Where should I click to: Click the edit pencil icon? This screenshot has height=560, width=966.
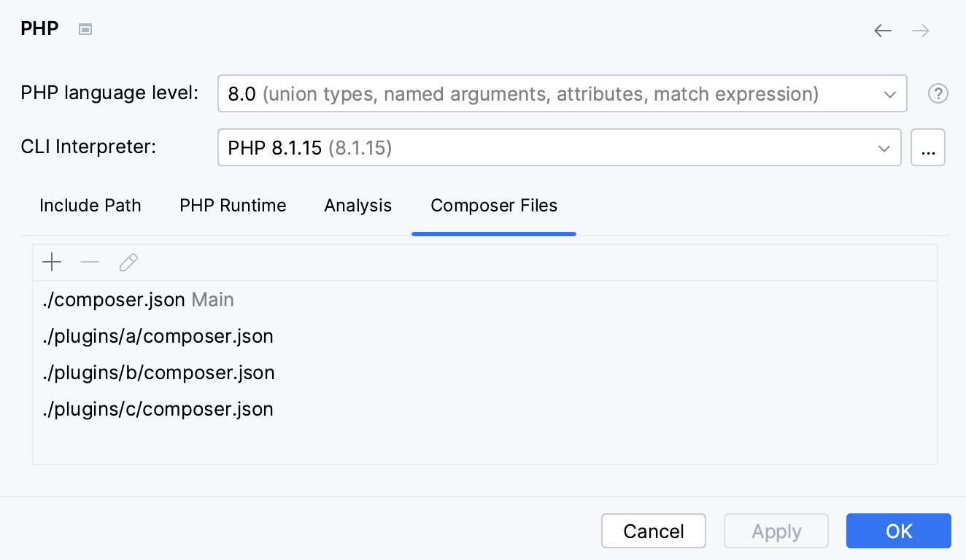128,262
